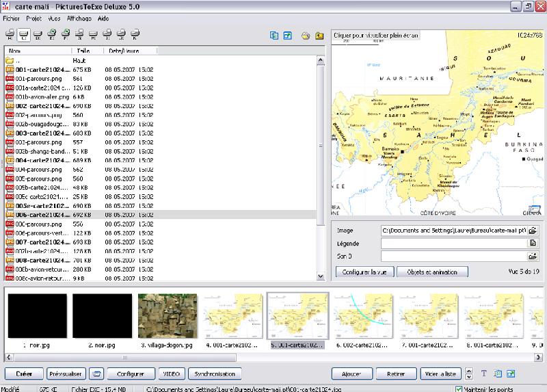This screenshot has height=392, width=547.
Task: Open the Vues menu
Action: (55, 18)
